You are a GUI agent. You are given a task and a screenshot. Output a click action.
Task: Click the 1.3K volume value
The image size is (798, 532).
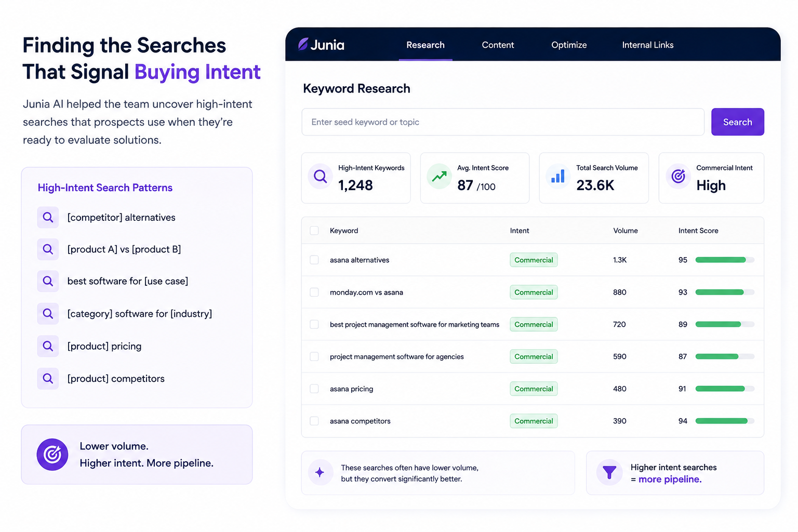(x=620, y=260)
